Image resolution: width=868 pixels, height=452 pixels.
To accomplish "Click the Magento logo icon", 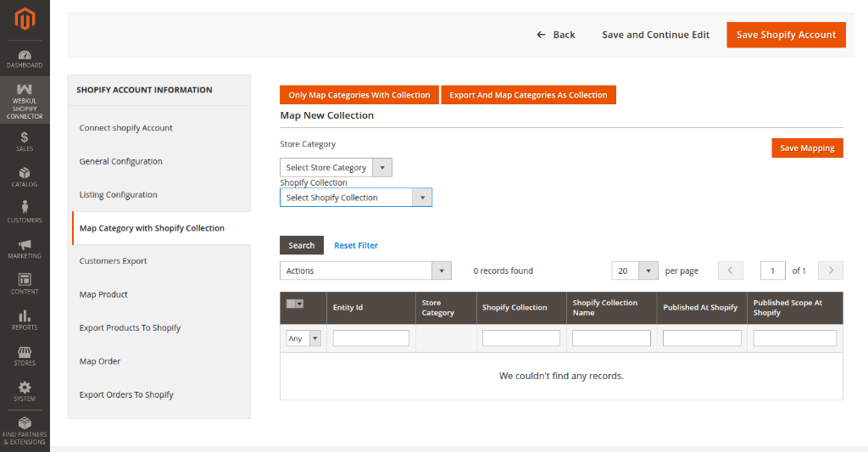I will pyautogui.click(x=25, y=19).
